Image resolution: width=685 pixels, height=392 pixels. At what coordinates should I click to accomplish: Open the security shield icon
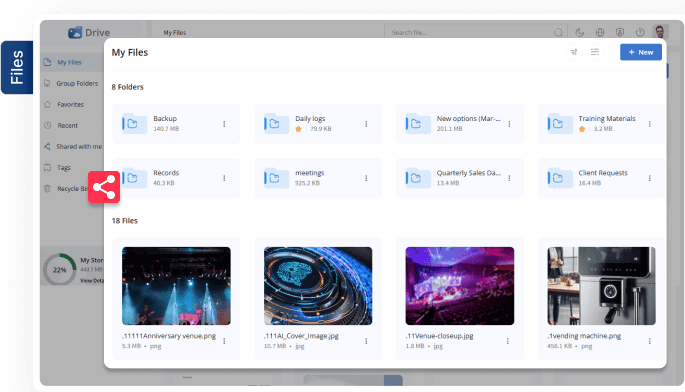[620, 32]
